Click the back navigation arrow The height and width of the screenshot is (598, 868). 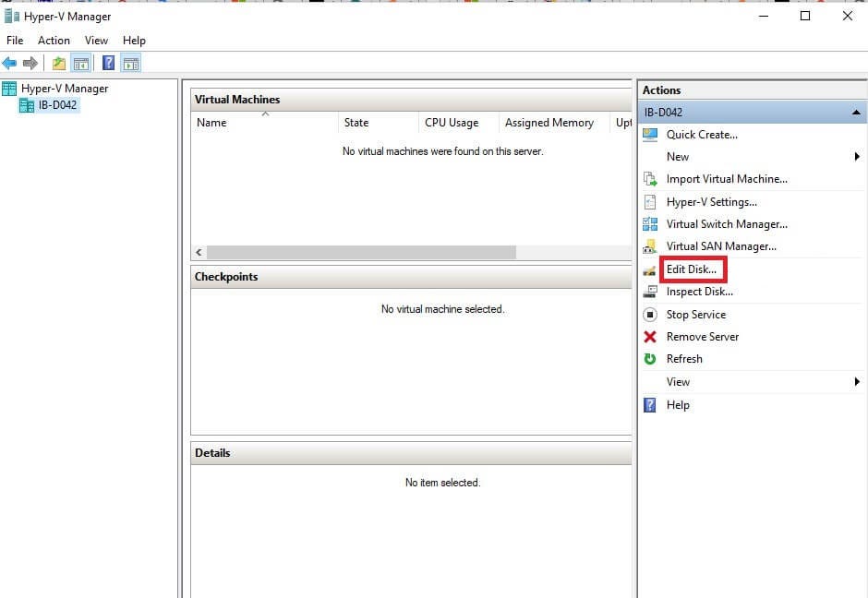coord(10,62)
